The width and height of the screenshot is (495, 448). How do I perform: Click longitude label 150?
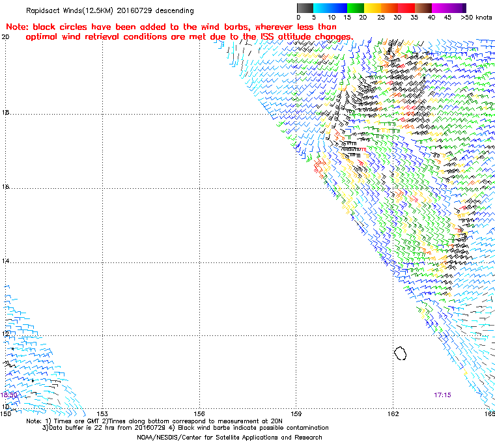tap(6, 413)
